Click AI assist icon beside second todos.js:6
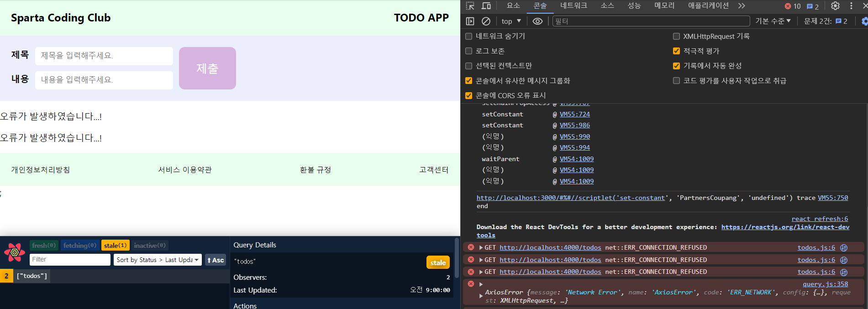The image size is (868, 309). pos(844,260)
